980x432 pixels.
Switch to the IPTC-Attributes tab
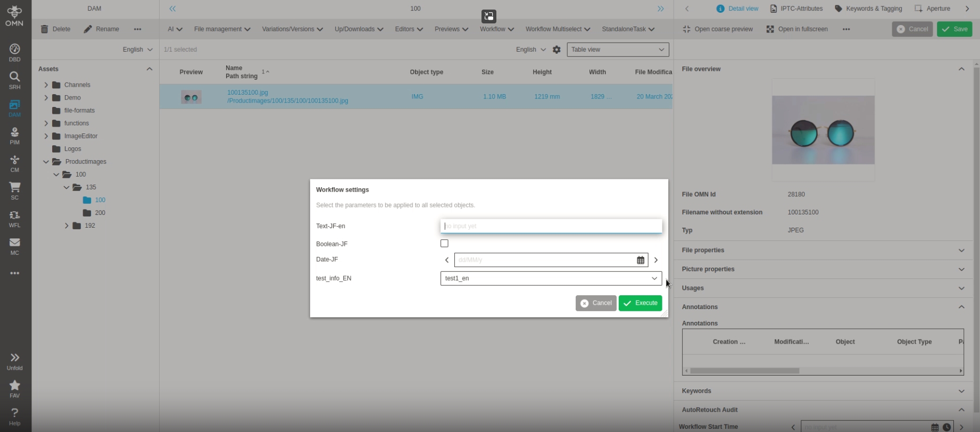pyautogui.click(x=796, y=9)
